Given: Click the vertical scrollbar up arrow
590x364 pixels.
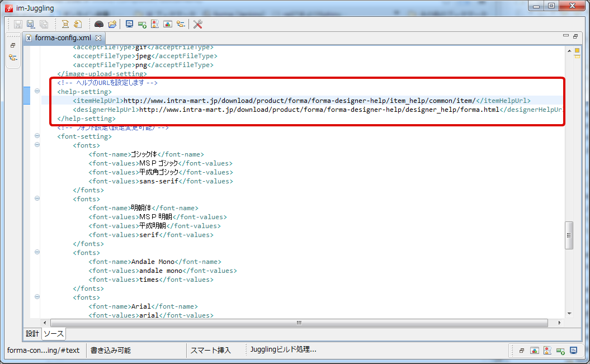Looking at the screenshot, I should pos(569,51).
